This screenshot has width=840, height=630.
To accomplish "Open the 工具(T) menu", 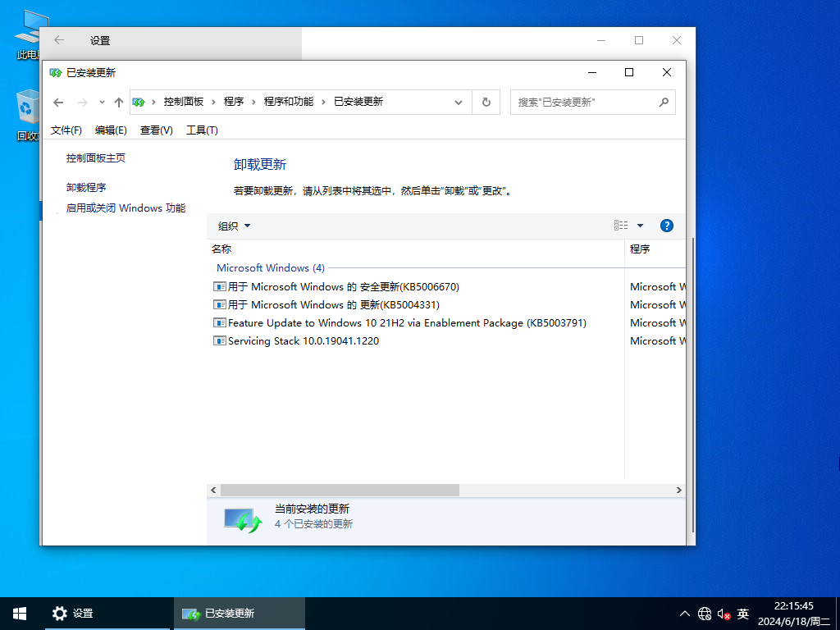I will pos(202,130).
